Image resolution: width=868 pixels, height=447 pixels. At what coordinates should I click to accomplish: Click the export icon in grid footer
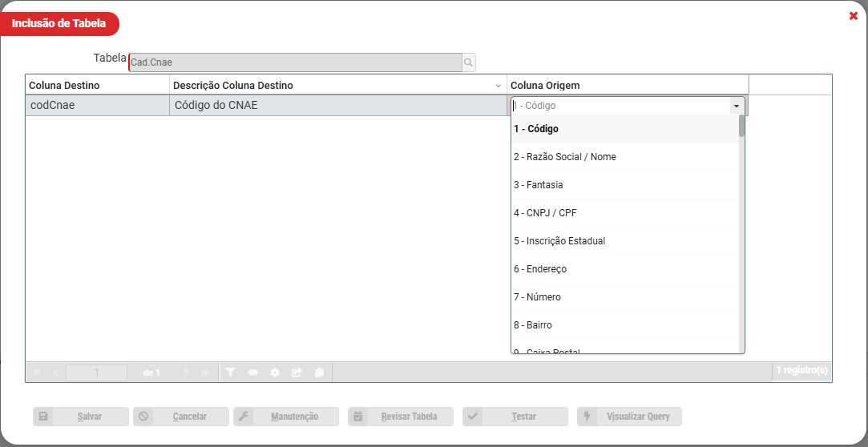[297, 372]
